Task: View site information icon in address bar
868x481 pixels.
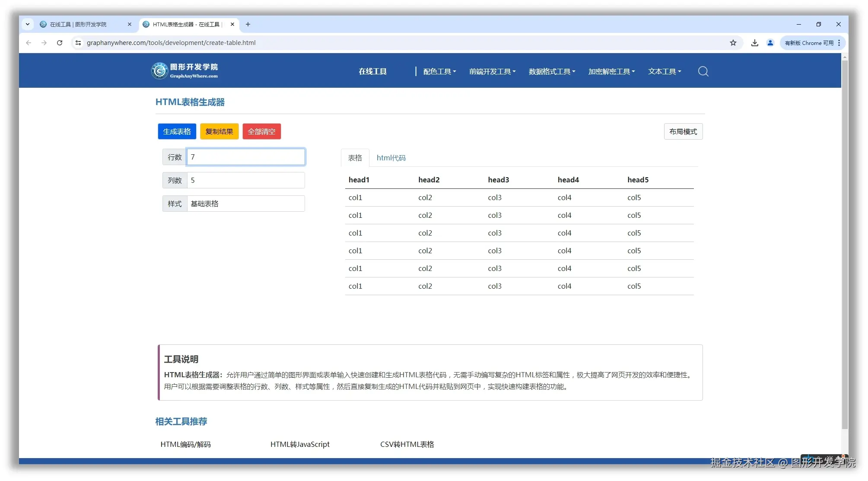Action: click(78, 43)
